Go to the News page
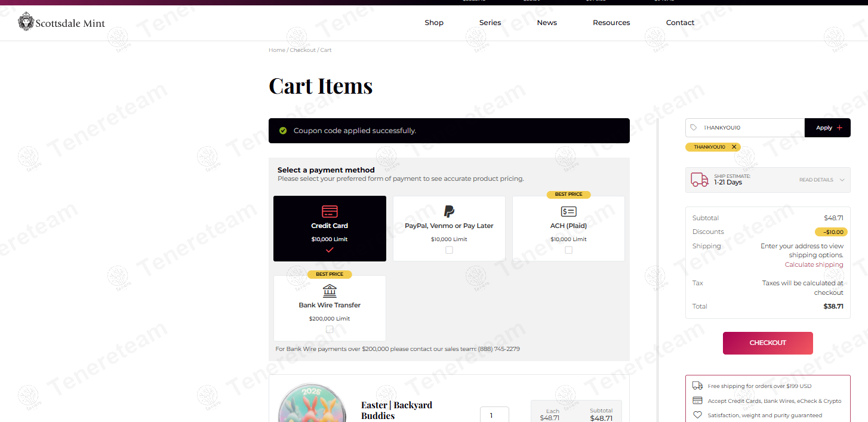 [x=547, y=23]
